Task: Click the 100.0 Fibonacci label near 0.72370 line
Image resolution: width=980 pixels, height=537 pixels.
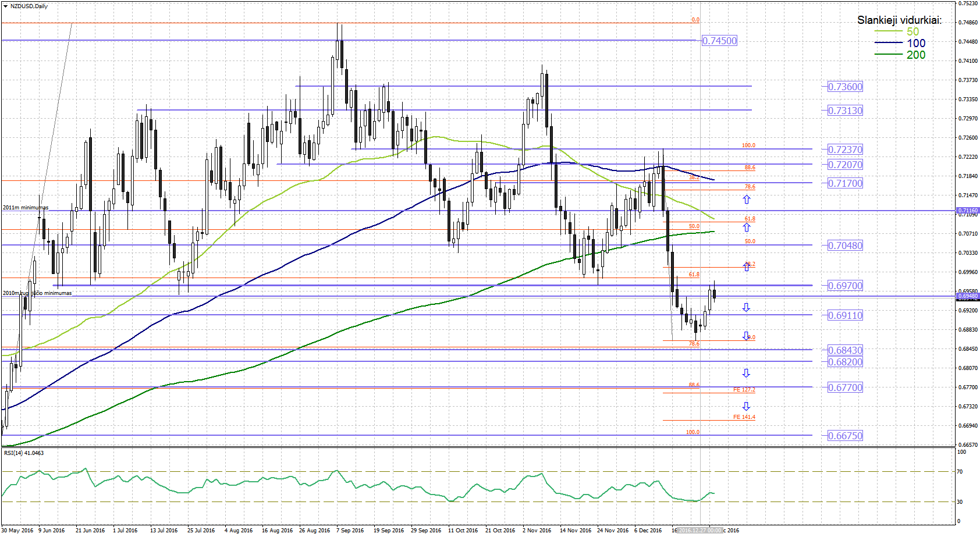Action: [x=748, y=145]
